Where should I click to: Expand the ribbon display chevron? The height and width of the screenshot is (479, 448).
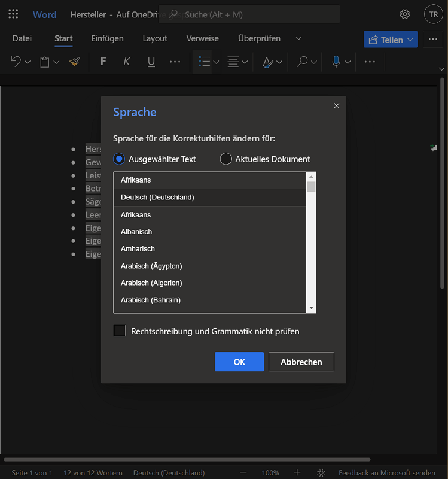441,69
